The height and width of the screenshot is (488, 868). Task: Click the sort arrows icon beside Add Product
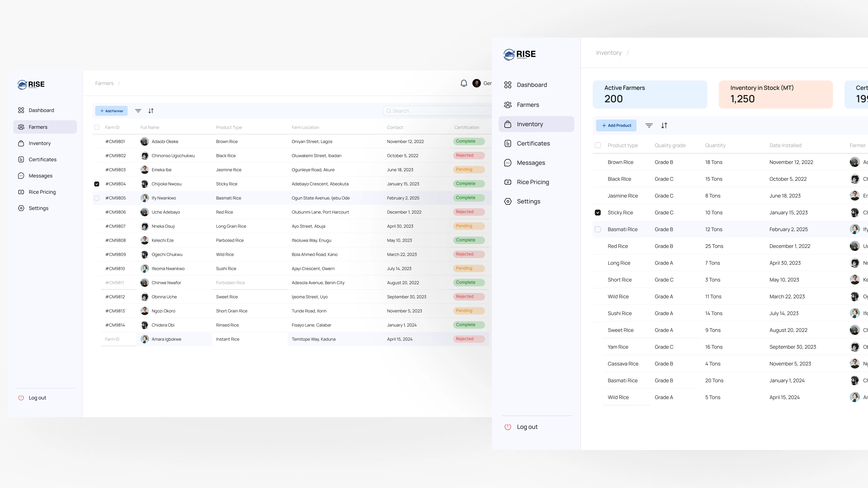point(664,126)
